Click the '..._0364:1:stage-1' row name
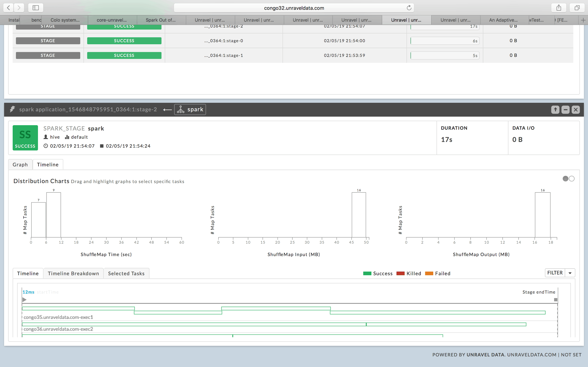Viewport: 588px width, 367px height. (x=223, y=55)
